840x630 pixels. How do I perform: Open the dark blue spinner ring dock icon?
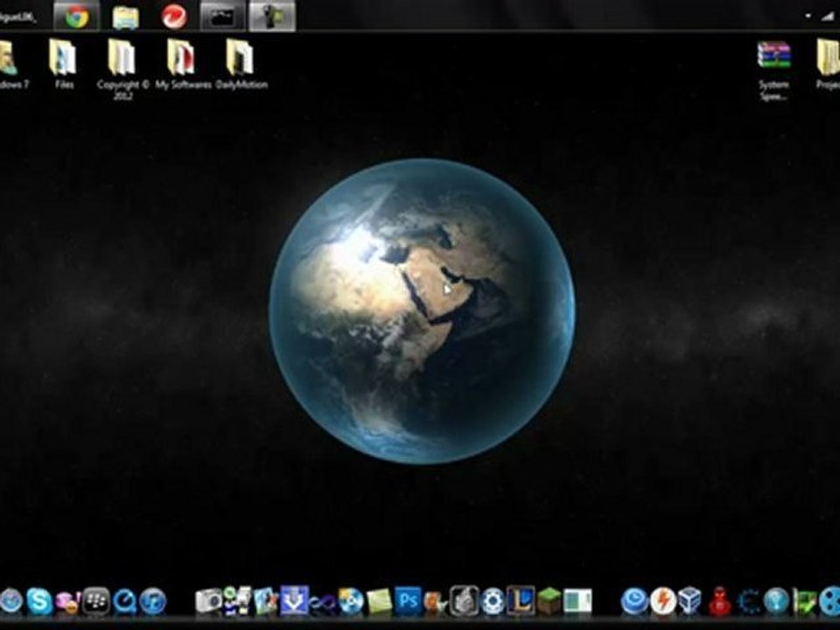click(748, 602)
